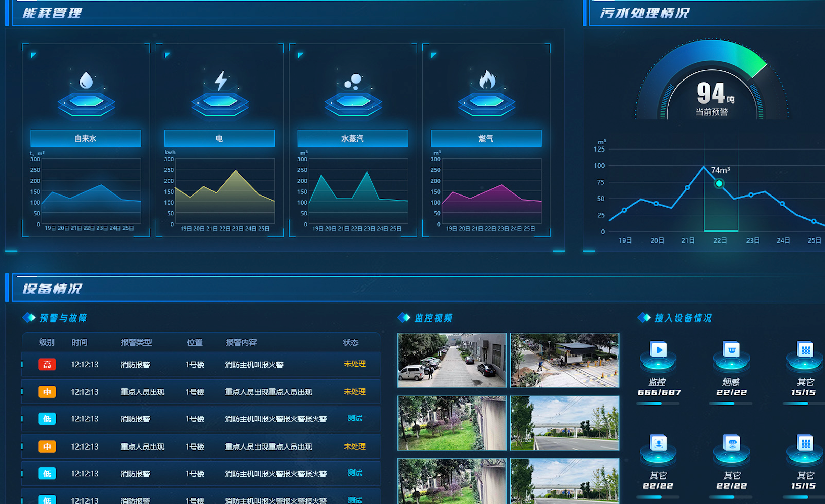825x504 pixels.
Task: Click the steam bubbles icon above 水蒸汽
Action: click(x=353, y=82)
